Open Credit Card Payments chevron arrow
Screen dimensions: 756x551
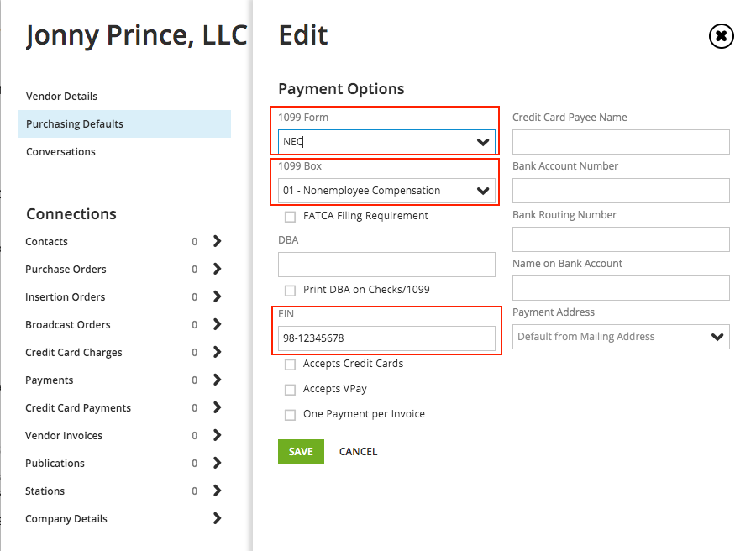[217, 408]
